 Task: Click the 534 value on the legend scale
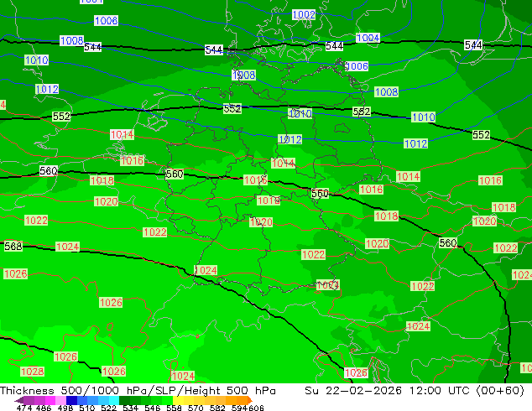click(x=131, y=408)
